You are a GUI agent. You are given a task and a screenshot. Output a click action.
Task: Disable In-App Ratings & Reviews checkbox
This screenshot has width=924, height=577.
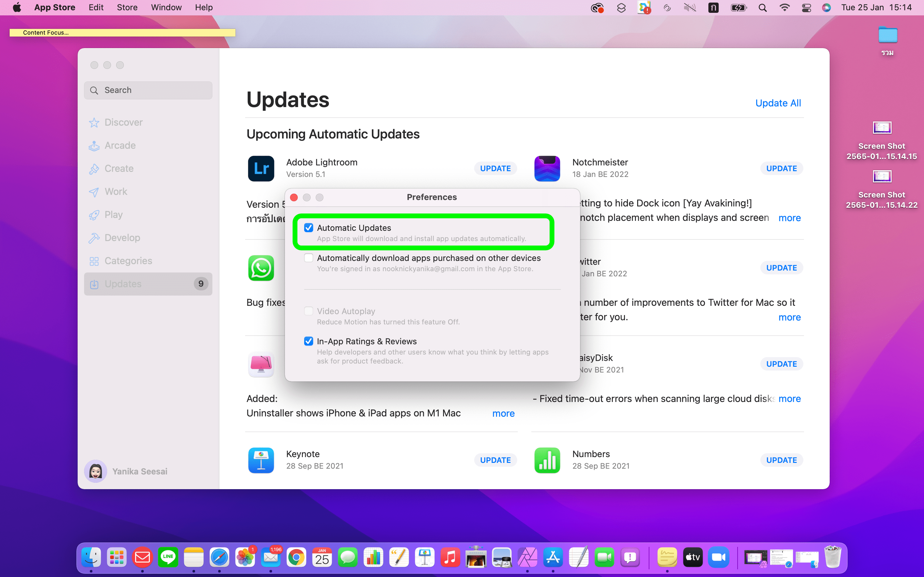[309, 341]
